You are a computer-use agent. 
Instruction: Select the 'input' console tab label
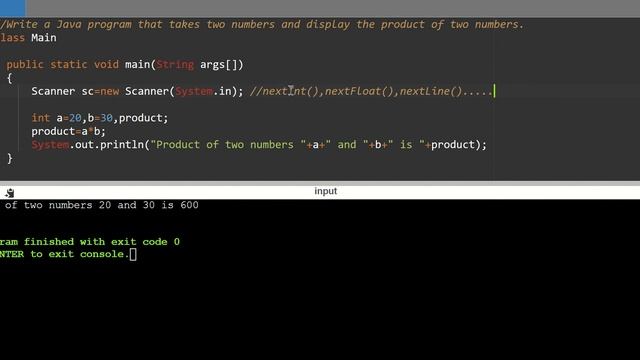325,191
